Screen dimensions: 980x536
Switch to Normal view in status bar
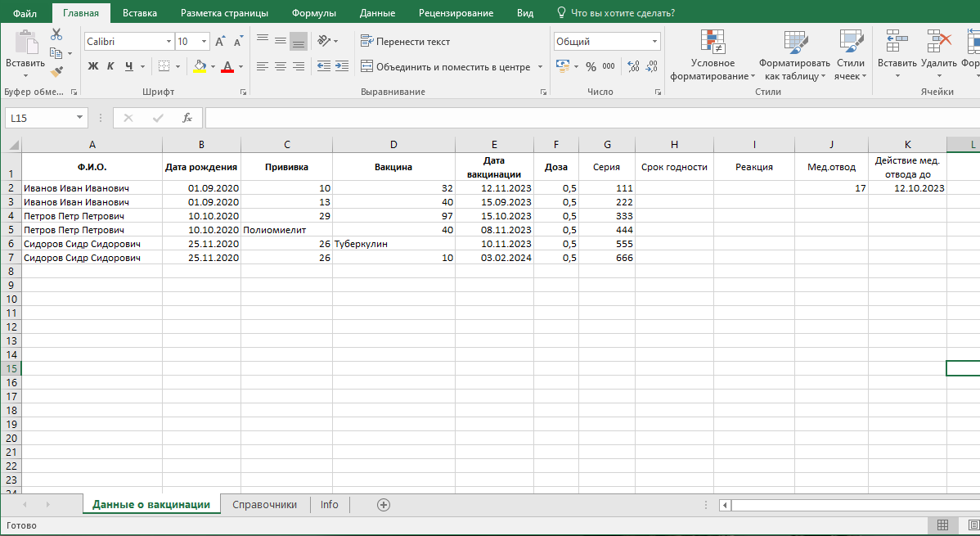[942, 525]
